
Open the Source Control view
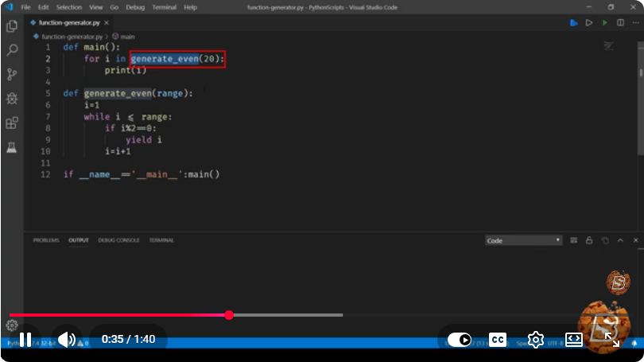click(12, 74)
